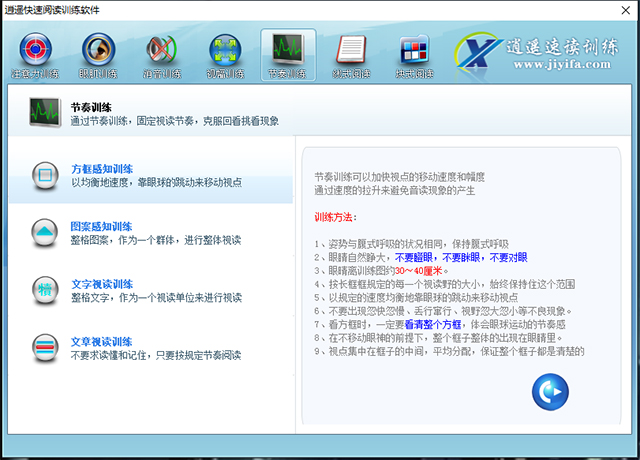
Task: Click the red 30~40厘米 text
Action: (x=419, y=271)
